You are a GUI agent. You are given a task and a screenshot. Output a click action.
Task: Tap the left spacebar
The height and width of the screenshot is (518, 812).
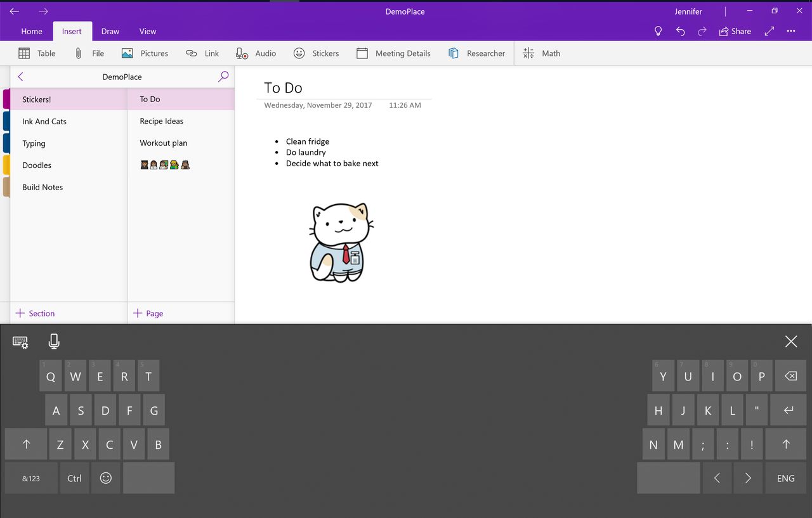pos(148,478)
